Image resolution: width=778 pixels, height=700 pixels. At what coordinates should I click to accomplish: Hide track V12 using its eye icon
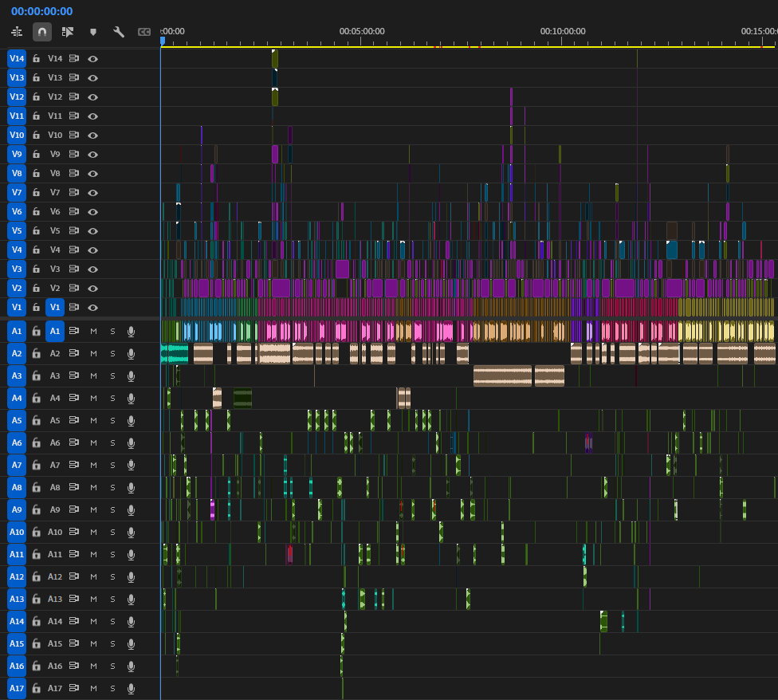93,96
